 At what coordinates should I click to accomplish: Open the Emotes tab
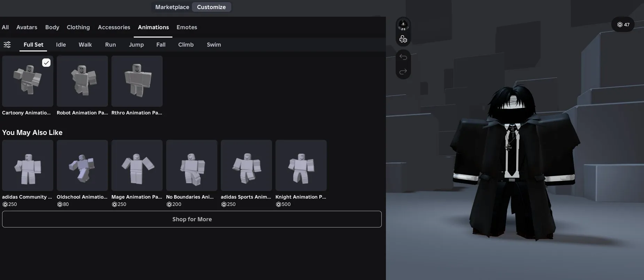coord(187,27)
